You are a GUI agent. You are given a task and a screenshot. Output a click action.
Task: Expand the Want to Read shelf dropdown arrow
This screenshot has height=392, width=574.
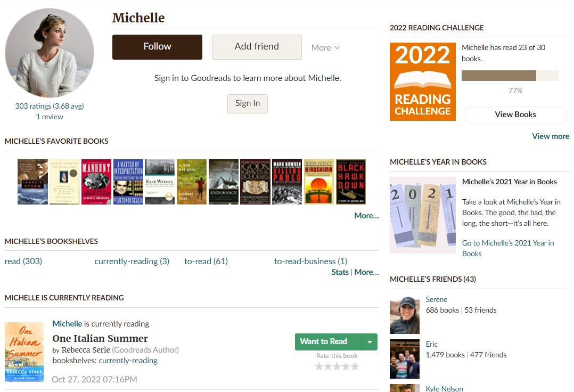[370, 342]
